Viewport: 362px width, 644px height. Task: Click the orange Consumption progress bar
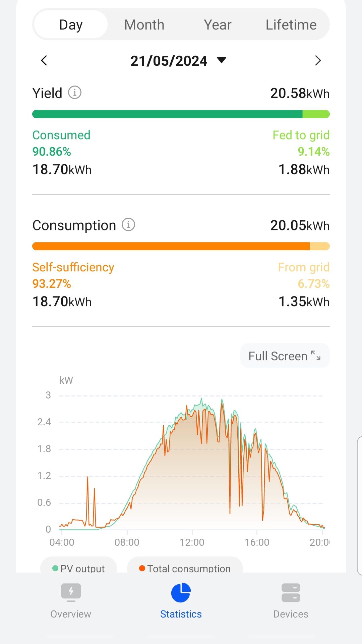tap(171, 246)
